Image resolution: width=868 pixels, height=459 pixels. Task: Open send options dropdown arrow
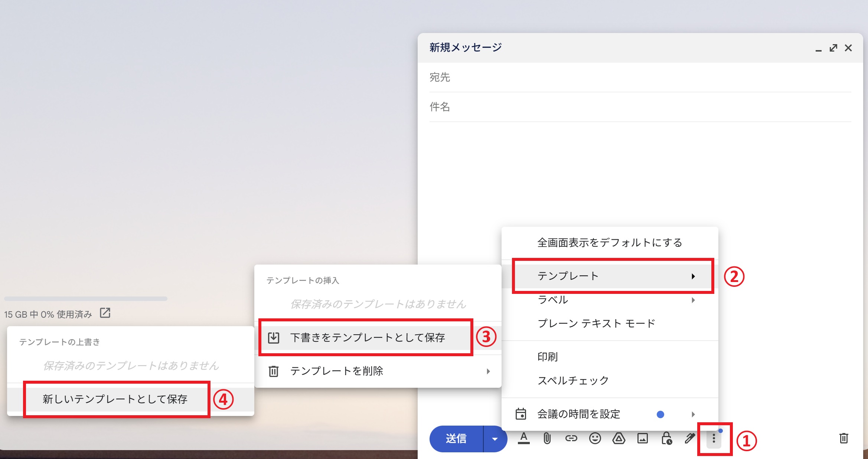tap(495, 439)
